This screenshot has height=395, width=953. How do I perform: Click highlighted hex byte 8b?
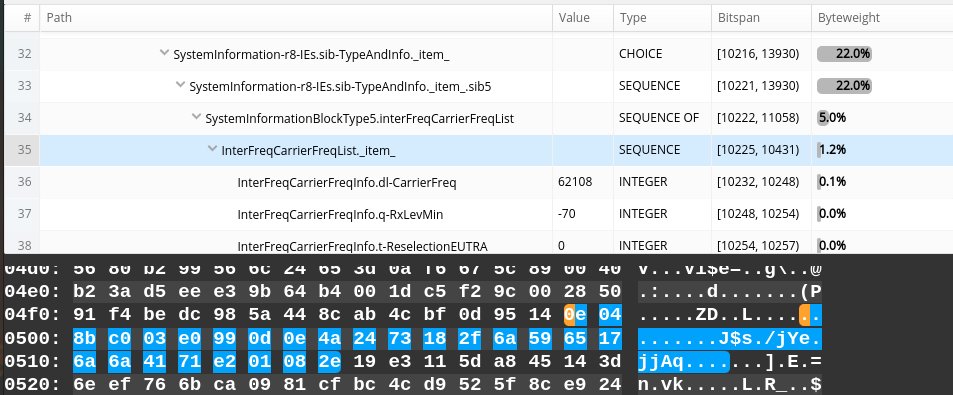tap(84, 338)
